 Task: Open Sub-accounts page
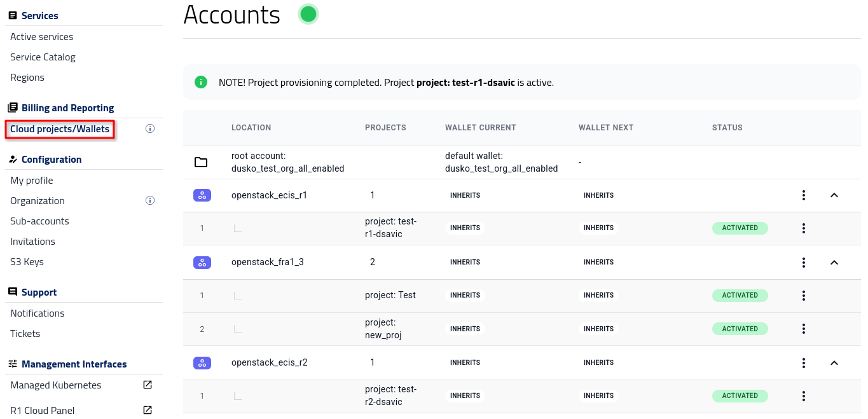pyautogui.click(x=39, y=221)
